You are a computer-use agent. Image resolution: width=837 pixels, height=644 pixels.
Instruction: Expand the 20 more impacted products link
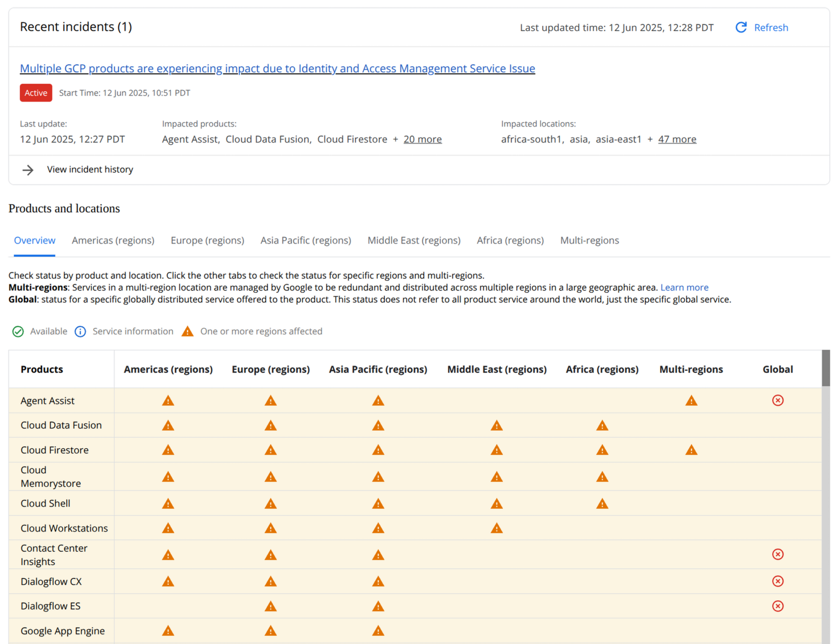[x=423, y=139]
